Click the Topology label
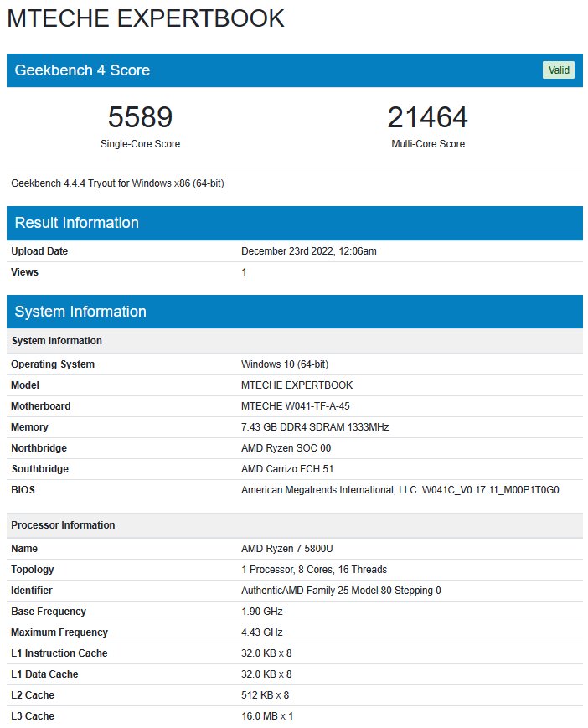 click(x=33, y=569)
